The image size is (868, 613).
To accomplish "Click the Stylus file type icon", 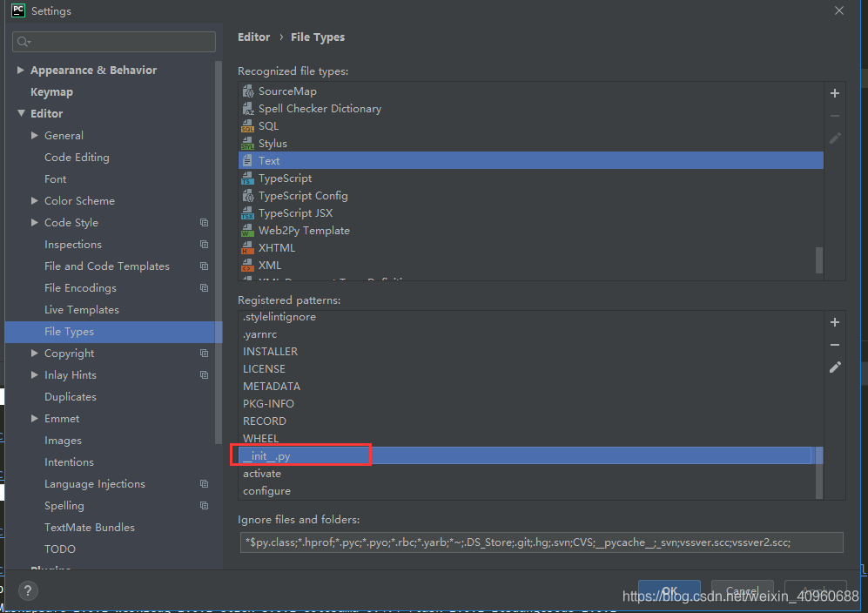I will point(247,144).
